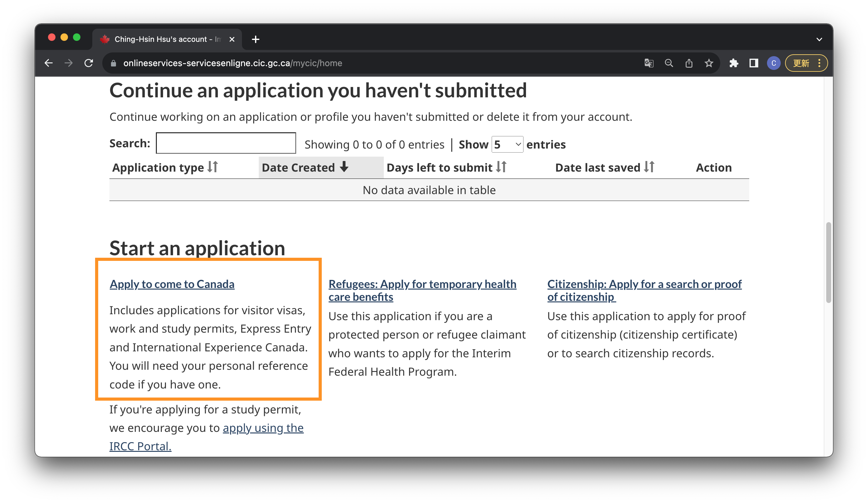868x503 pixels.
Task: Click the share/upload icon
Action: (689, 63)
